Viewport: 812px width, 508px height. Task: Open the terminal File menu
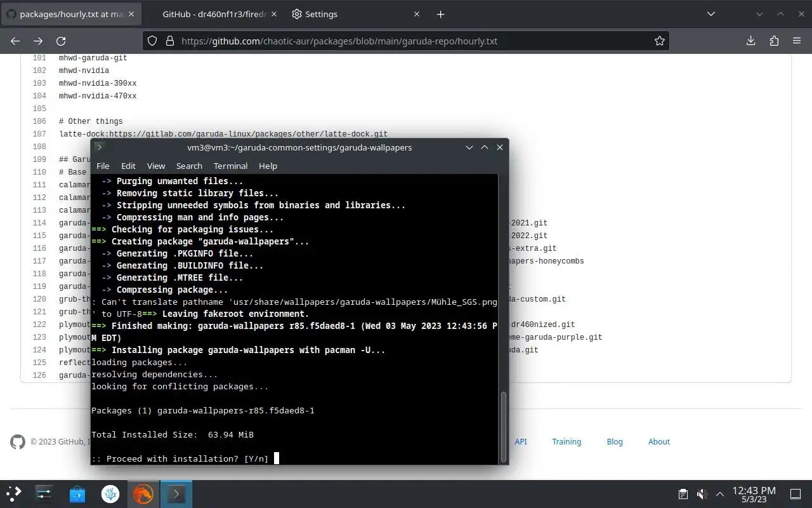[x=103, y=166]
